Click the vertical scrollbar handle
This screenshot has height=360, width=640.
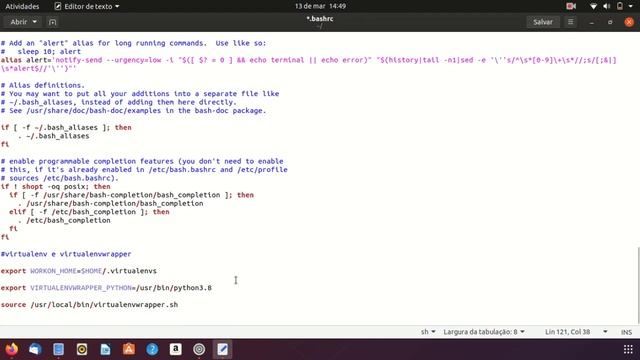coord(638,286)
